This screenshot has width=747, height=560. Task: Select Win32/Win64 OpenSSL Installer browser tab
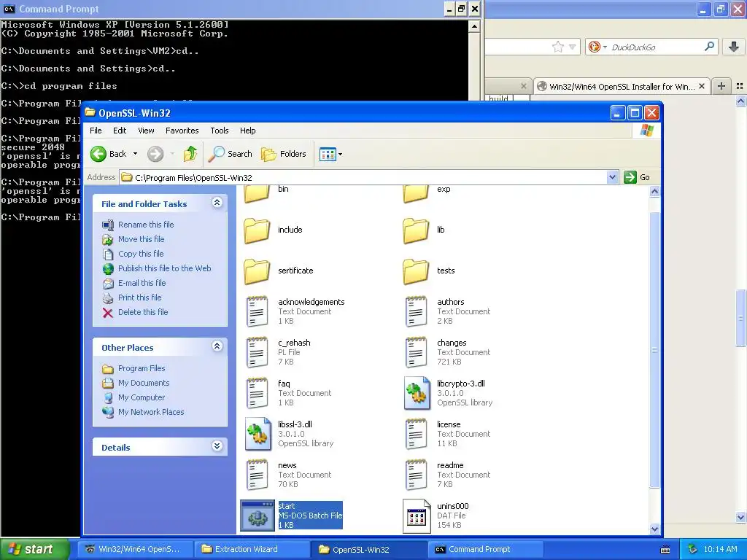click(x=622, y=87)
